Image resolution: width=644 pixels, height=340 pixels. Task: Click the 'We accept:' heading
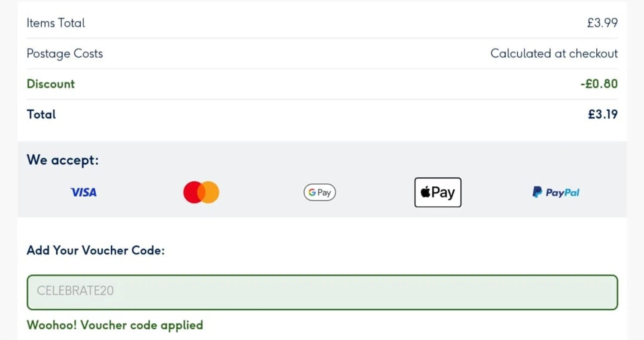63,160
